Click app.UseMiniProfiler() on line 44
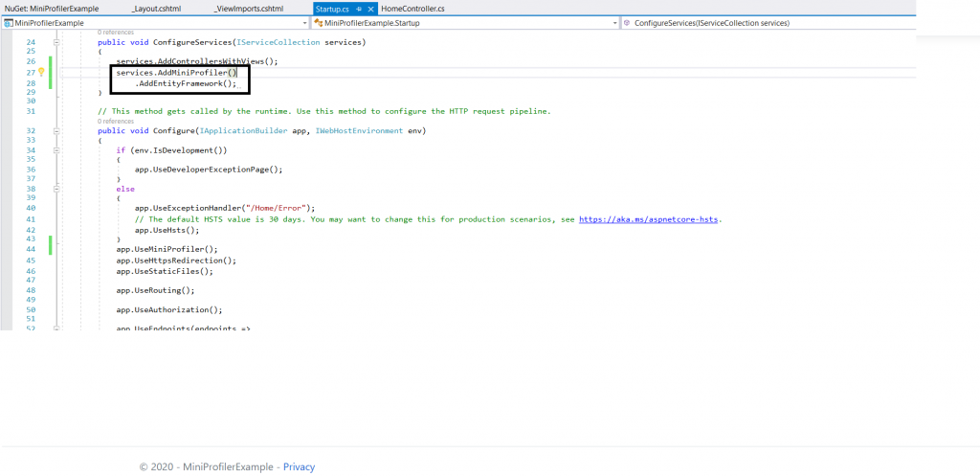This screenshot has height=476, width=980. tap(167, 249)
